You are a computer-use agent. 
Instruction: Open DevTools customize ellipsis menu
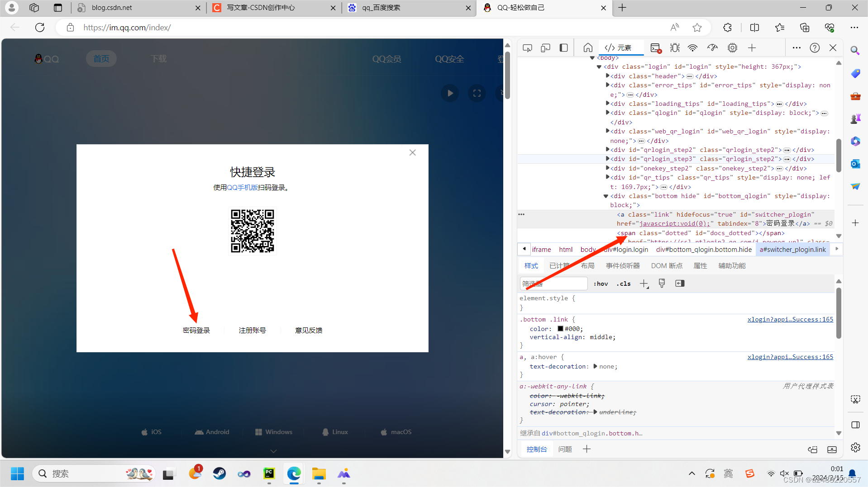796,48
